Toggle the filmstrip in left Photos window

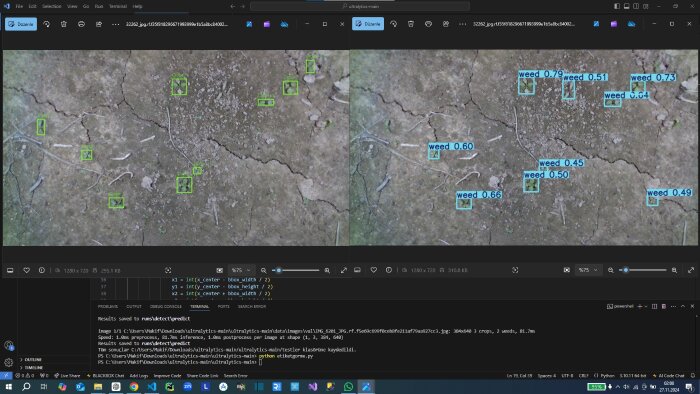coord(10,270)
